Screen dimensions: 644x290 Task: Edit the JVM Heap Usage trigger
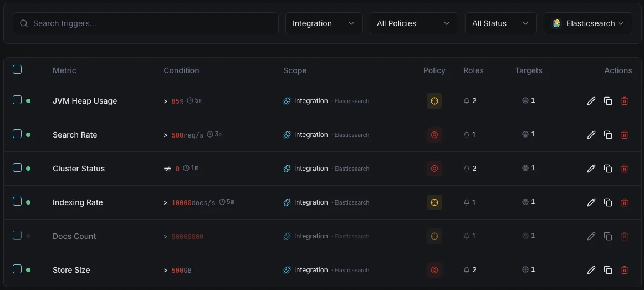pos(591,101)
